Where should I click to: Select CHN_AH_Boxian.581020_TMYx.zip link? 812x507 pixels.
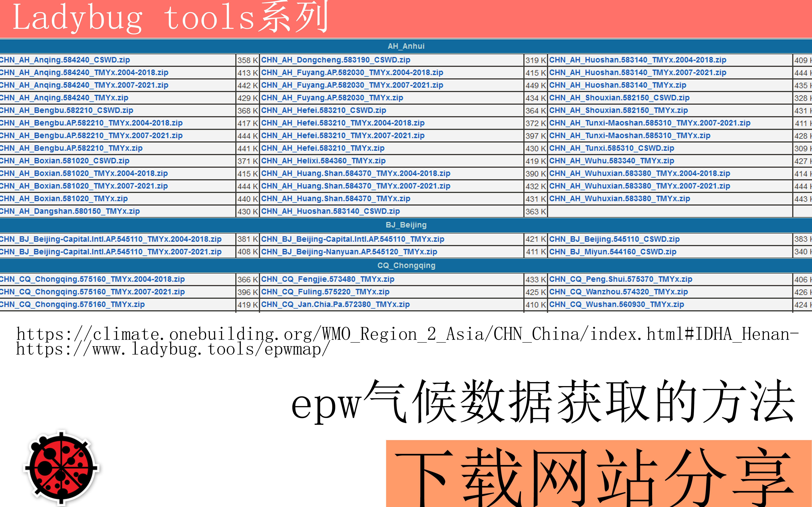pyautogui.click(x=64, y=199)
